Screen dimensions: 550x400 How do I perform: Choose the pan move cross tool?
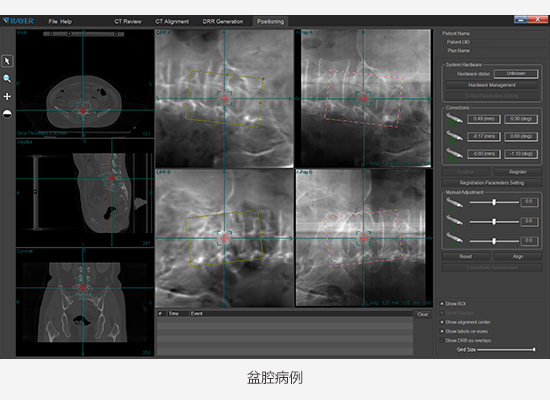coord(7,96)
